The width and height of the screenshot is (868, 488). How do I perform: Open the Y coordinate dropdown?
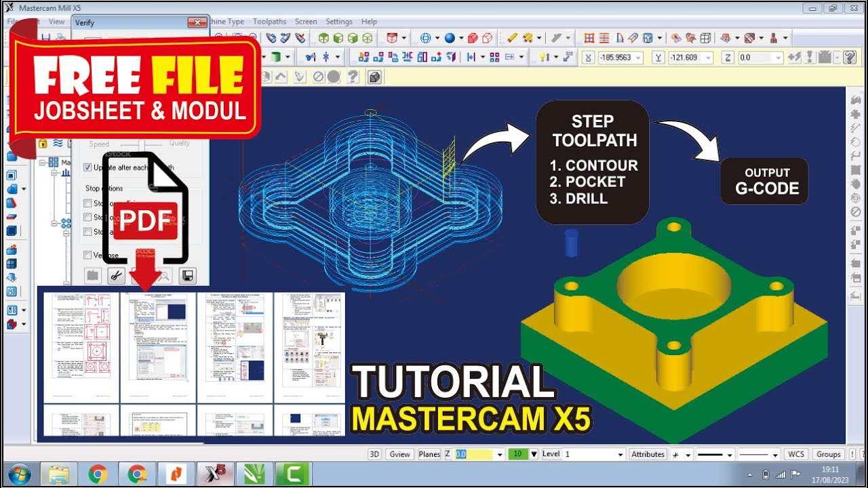coord(709,58)
